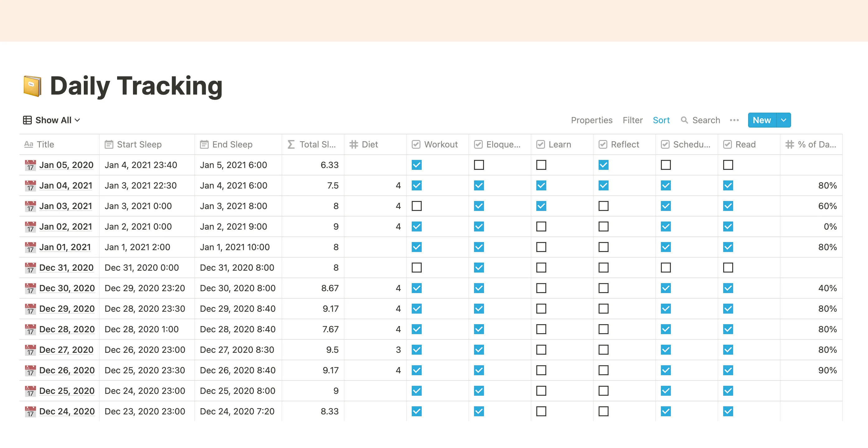Click the checkbox icon on the Workout column header
This screenshot has height=448, width=868.
click(x=416, y=144)
